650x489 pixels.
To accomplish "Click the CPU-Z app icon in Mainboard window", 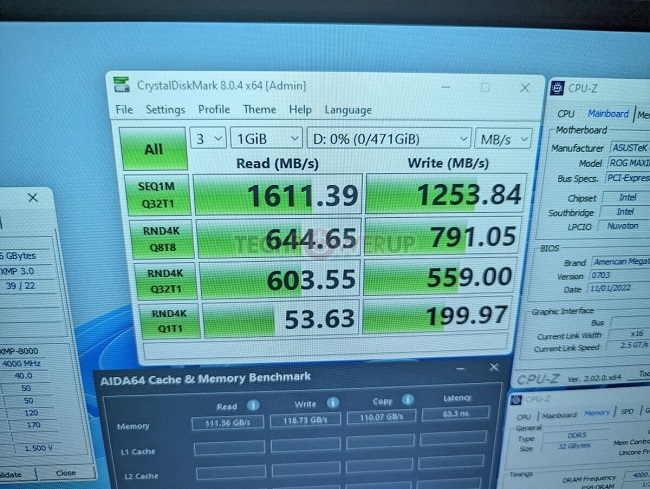I will click(x=557, y=88).
